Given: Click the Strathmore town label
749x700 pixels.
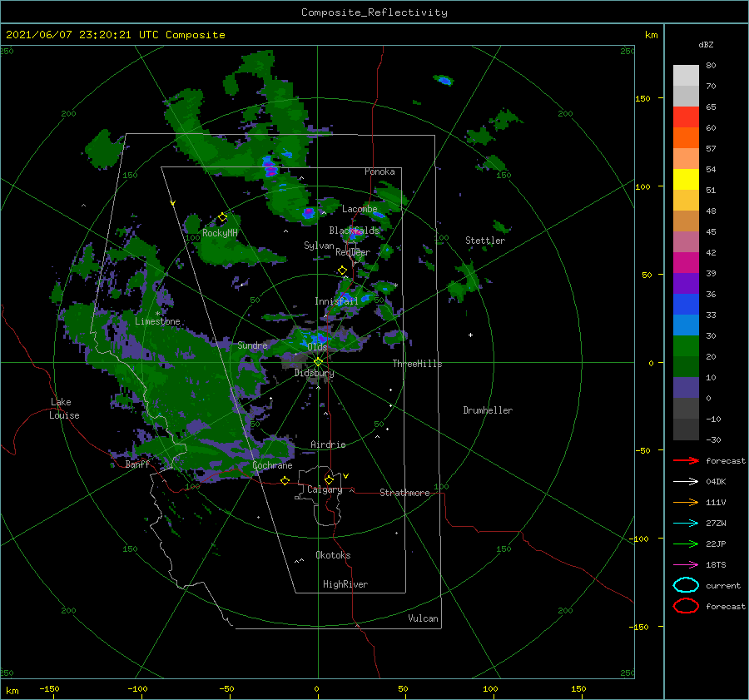Looking at the screenshot, I should point(404,493).
